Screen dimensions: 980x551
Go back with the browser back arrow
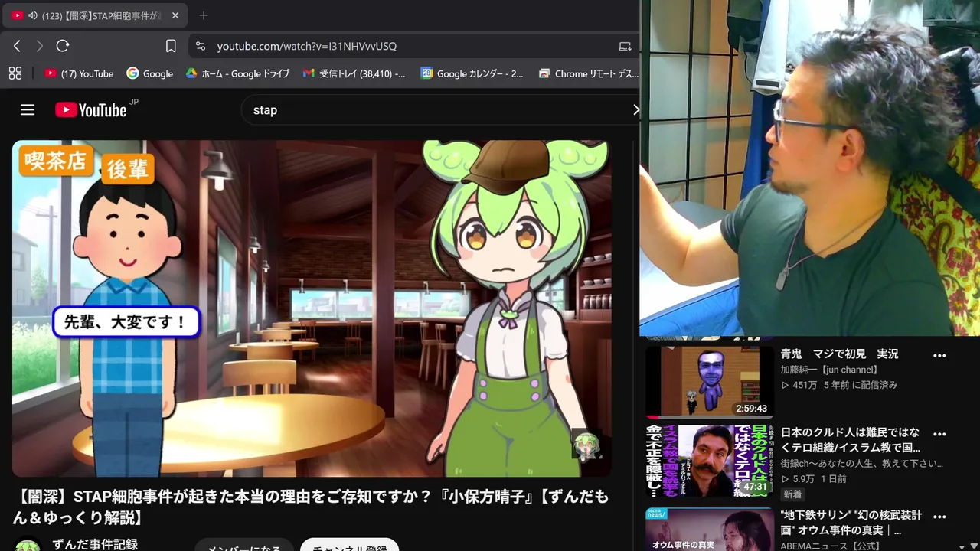(17, 46)
